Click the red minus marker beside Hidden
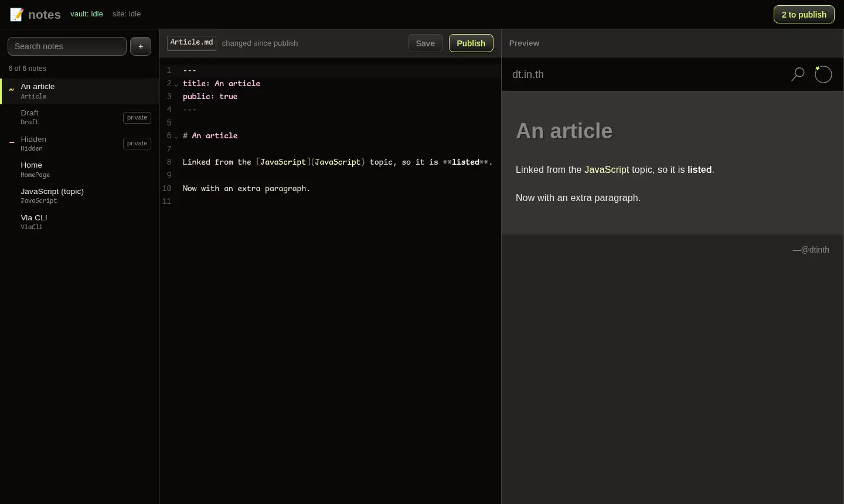 (x=11, y=142)
